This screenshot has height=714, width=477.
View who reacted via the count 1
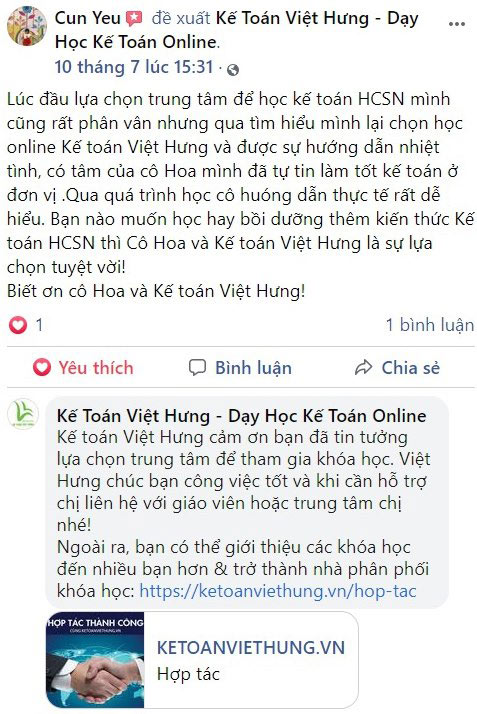(x=39, y=325)
